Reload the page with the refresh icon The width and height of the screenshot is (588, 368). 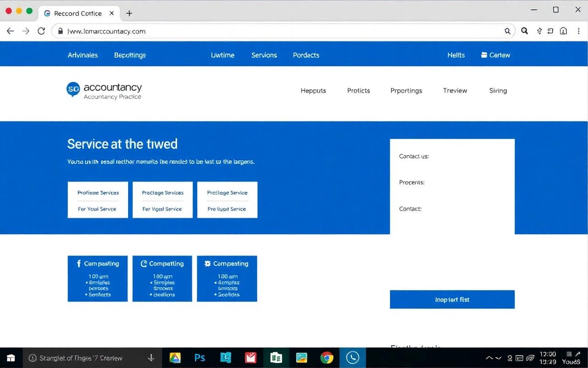pyautogui.click(x=41, y=31)
